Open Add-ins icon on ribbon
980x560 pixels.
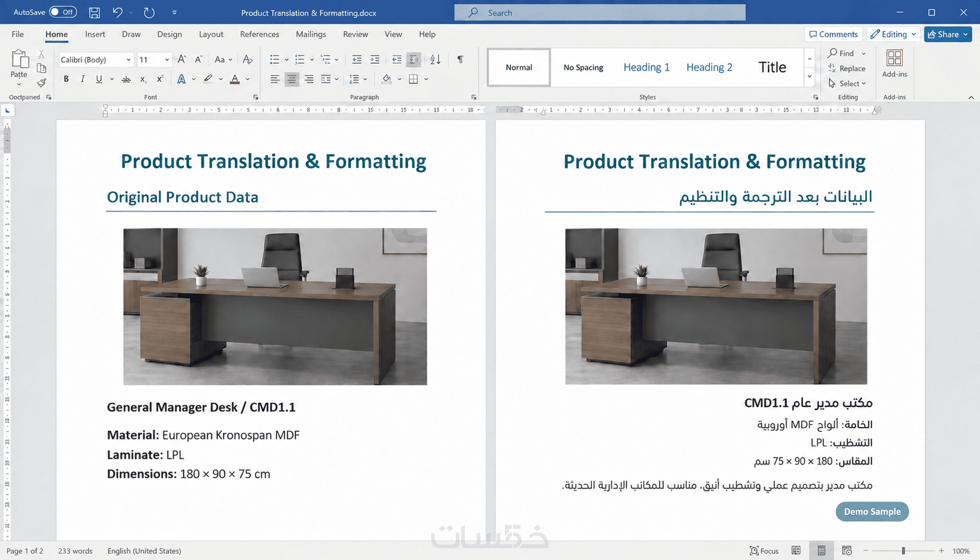coord(894,63)
